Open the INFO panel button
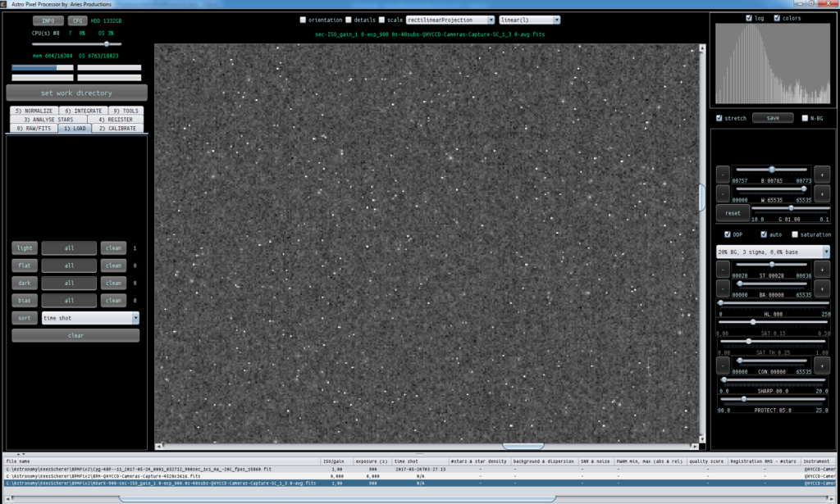 tap(48, 20)
